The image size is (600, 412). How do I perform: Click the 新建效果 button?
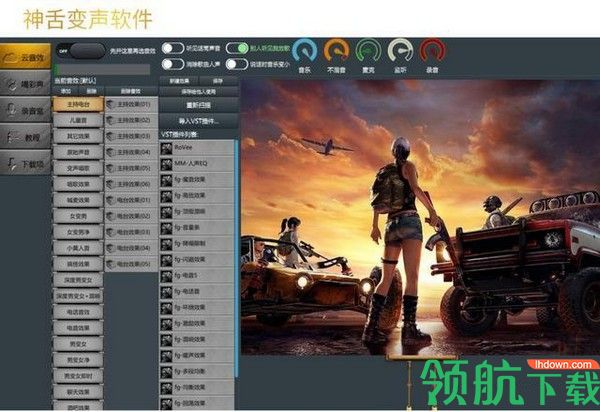tap(179, 81)
